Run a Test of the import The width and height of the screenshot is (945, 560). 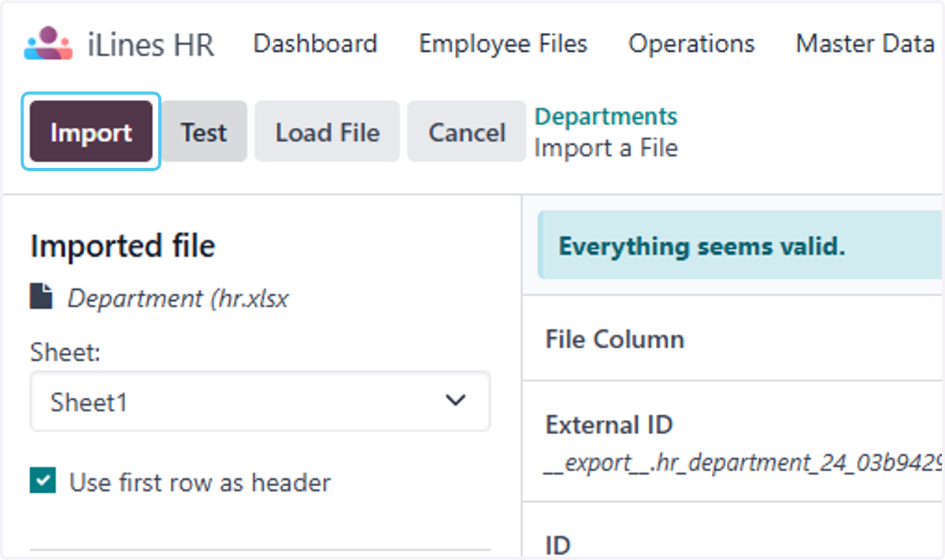click(x=203, y=132)
